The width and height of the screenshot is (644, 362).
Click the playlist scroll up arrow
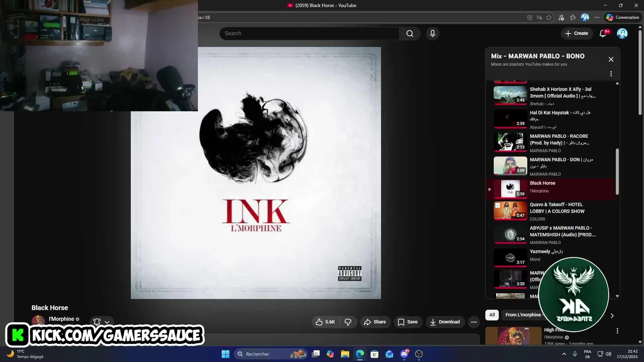pyautogui.click(x=617, y=83)
